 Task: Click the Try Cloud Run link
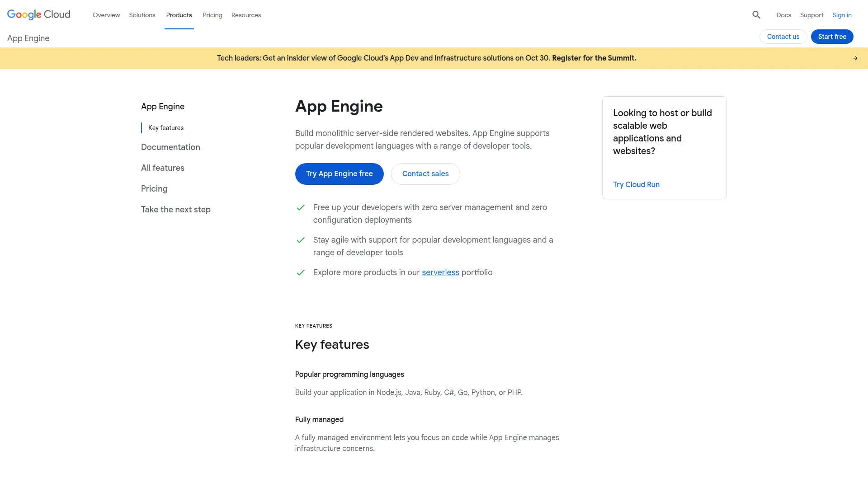pyautogui.click(x=636, y=184)
